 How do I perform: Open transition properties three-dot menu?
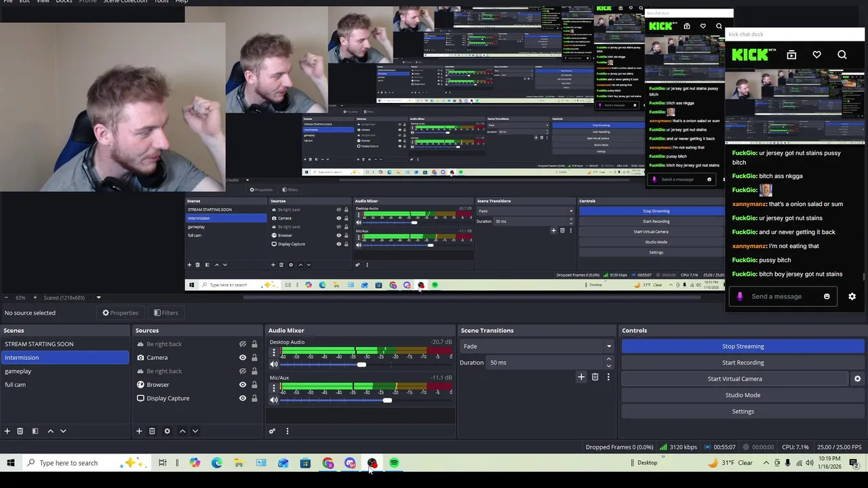click(608, 377)
